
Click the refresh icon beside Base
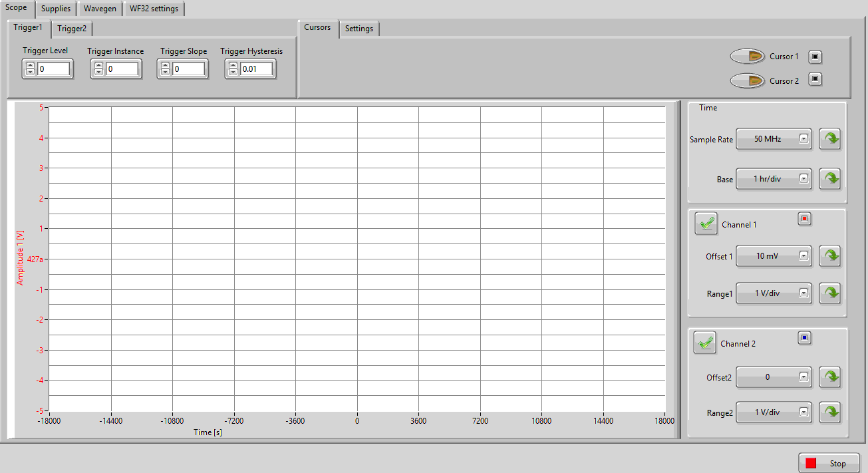[829, 178]
